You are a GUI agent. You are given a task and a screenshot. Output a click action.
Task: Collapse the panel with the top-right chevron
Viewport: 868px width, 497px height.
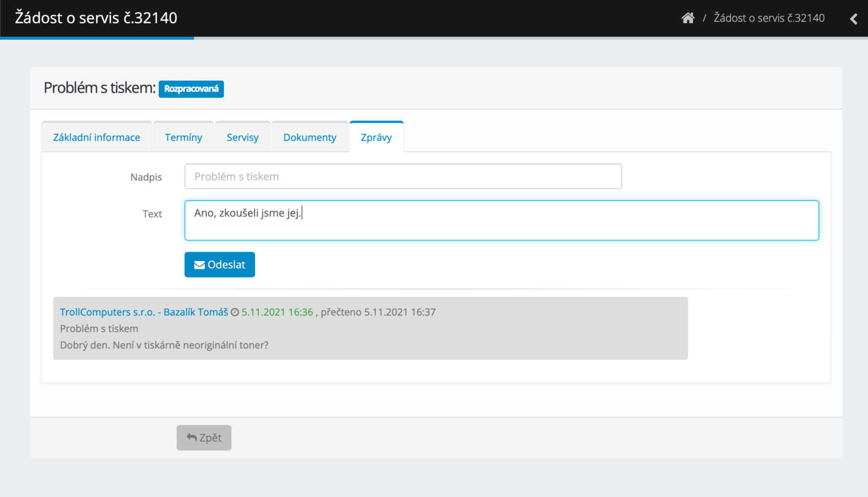[853, 19]
